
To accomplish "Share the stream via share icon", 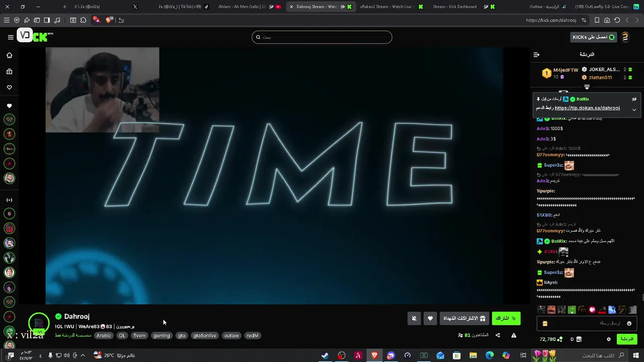I will [498, 335].
